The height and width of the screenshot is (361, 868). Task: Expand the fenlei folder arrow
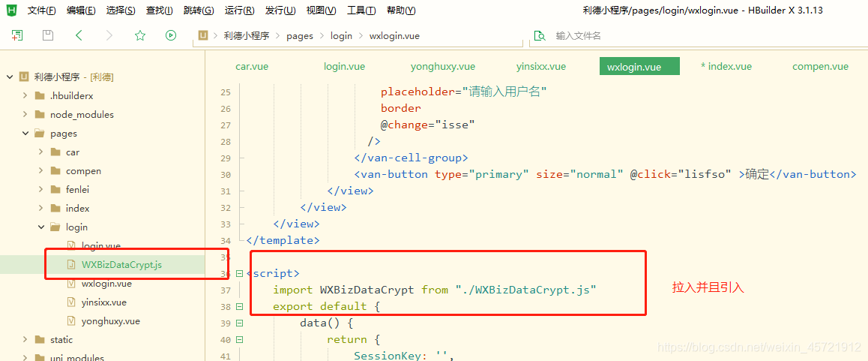pyautogui.click(x=40, y=190)
